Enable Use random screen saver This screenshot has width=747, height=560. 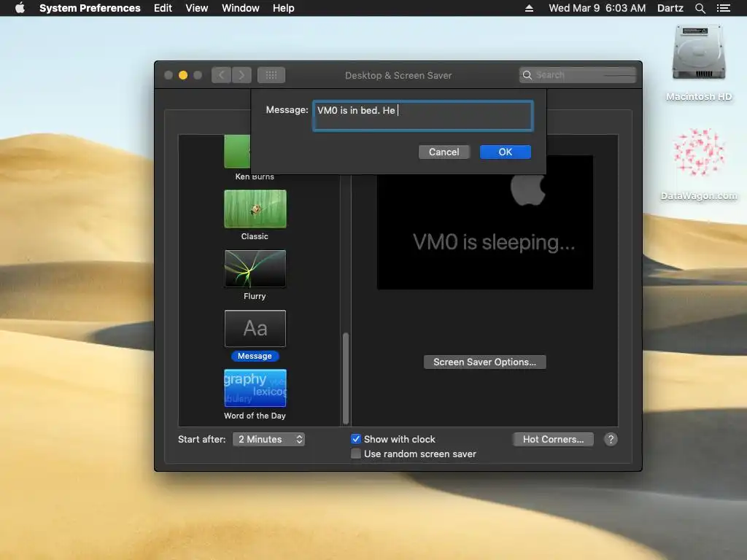[356, 454]
